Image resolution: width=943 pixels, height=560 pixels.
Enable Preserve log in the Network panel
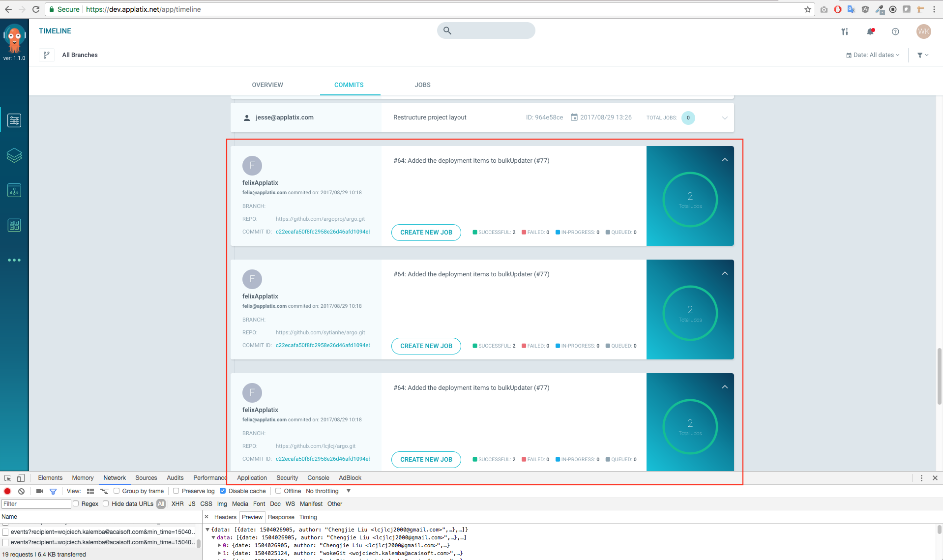click(176, 491)
